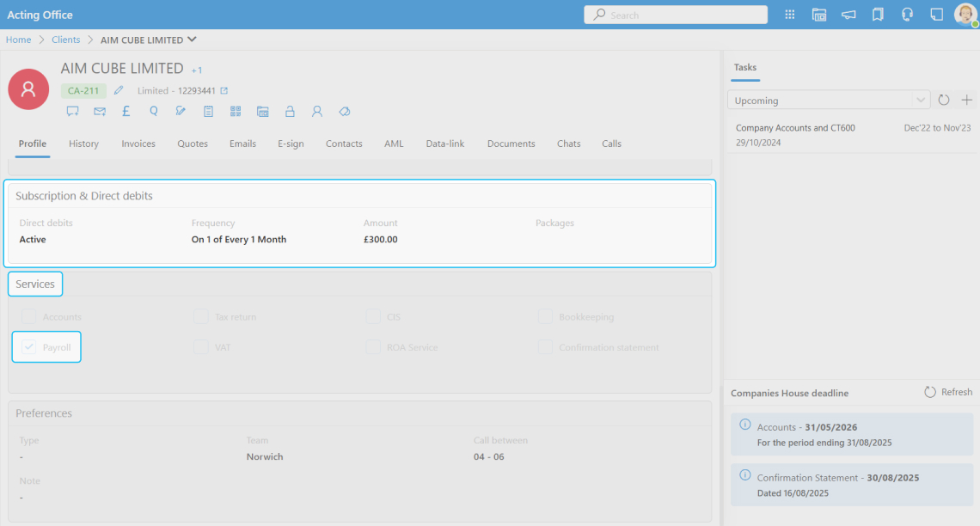This screenshot has width=980, height=526.
Task: Click the padlock icon in client toolbar
Action: pyautogui.click(x=290, y=111)
